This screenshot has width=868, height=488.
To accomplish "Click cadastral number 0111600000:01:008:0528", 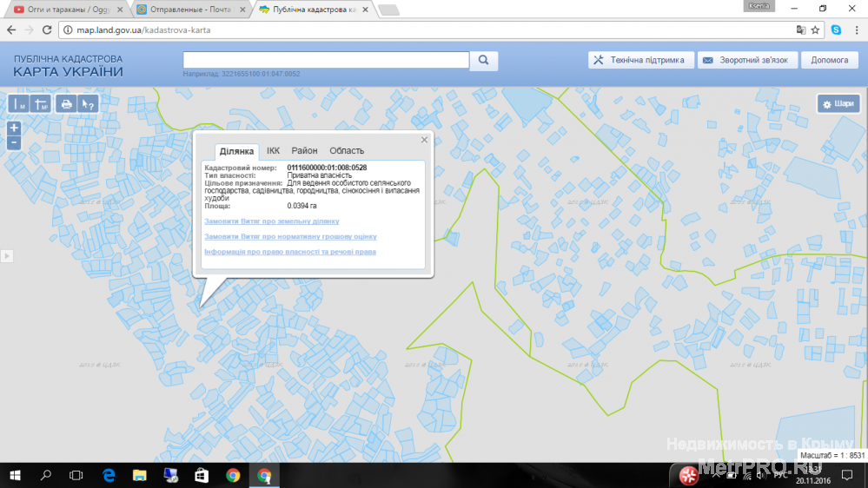I will click(x=327, y=168).
